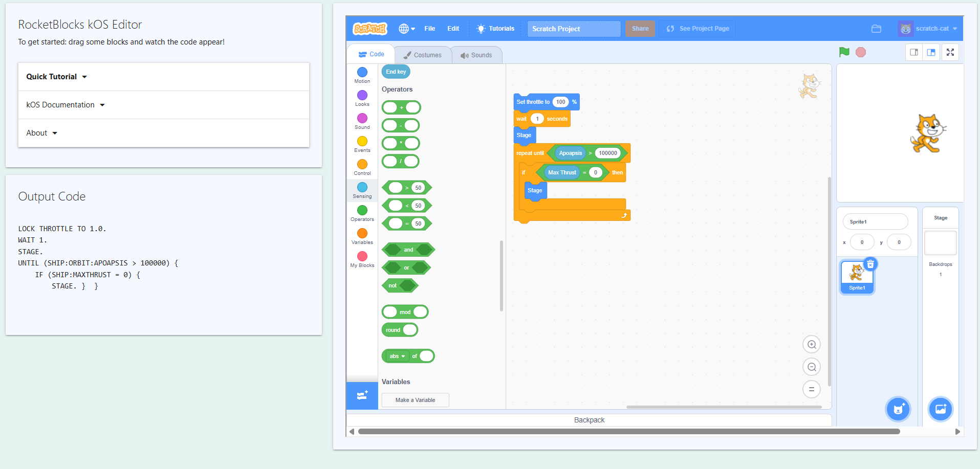Open the language globe menu
Screen dimensions: 980x469
pyautogui.click(x=407, y=29)
